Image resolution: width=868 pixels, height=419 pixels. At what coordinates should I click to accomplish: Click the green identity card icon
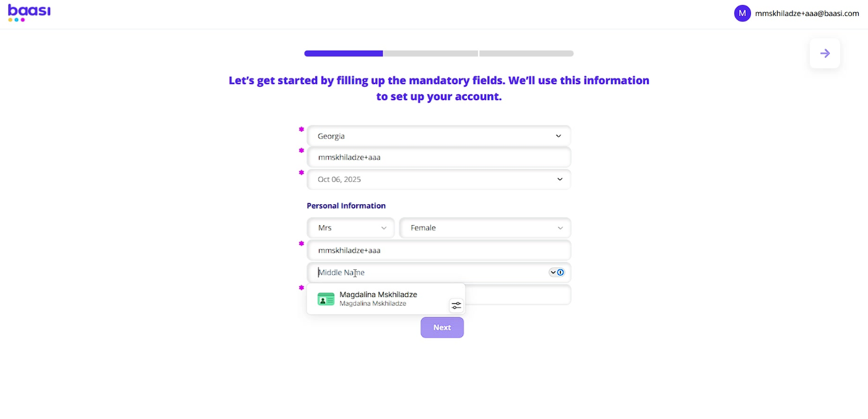click(x=326, y=300)
